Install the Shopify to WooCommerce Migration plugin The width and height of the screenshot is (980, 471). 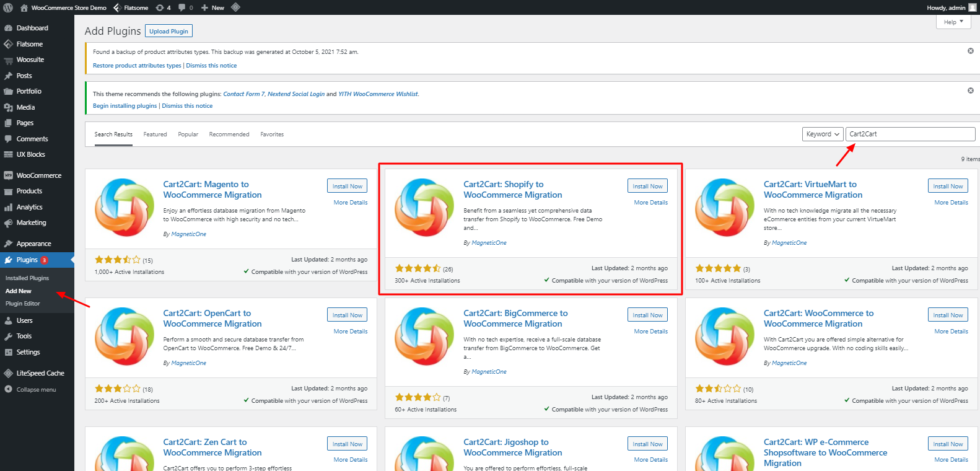(647, 186)
